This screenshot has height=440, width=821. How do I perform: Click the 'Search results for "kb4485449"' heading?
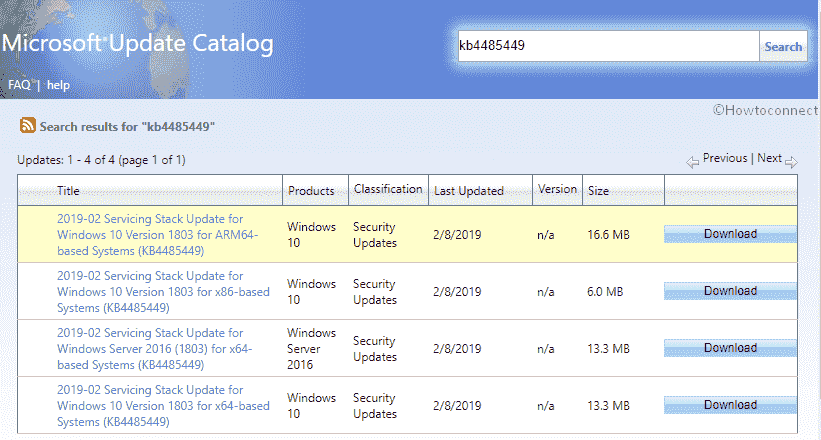[127, 127]
